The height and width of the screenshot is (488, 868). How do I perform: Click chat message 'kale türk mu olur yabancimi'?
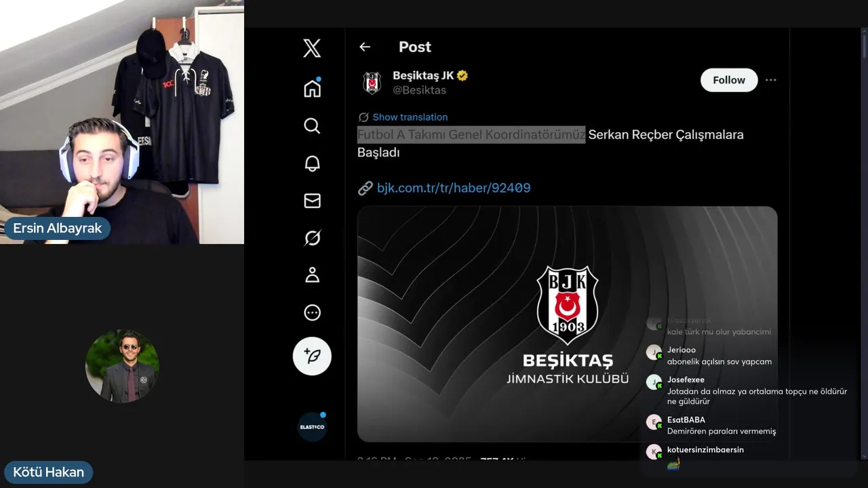[719, 331]
